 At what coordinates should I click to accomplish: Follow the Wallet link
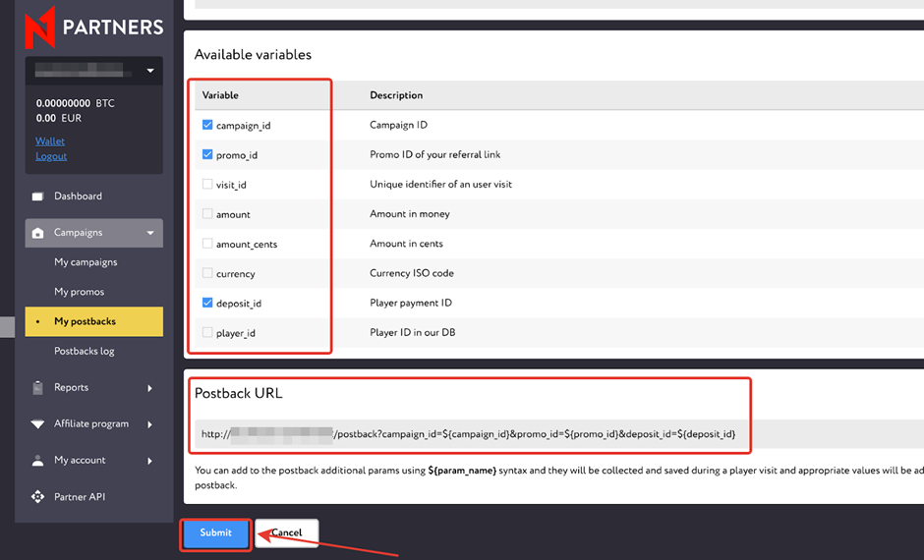click(x=50, y=141)
